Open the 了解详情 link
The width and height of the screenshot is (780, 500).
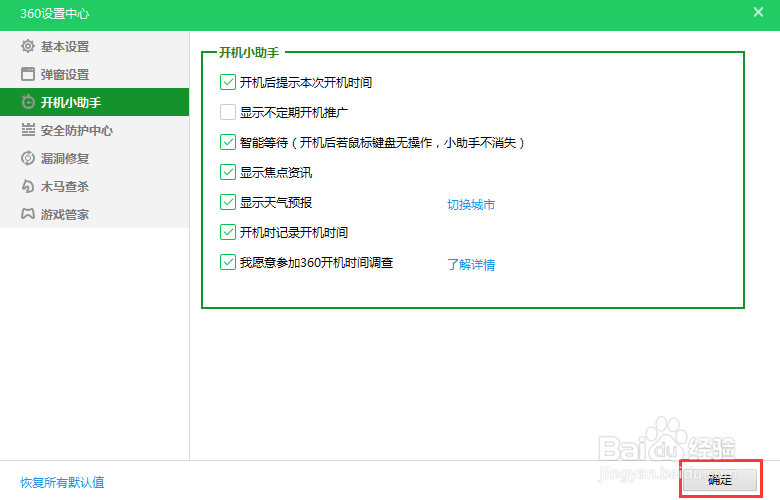pos(471,264)
